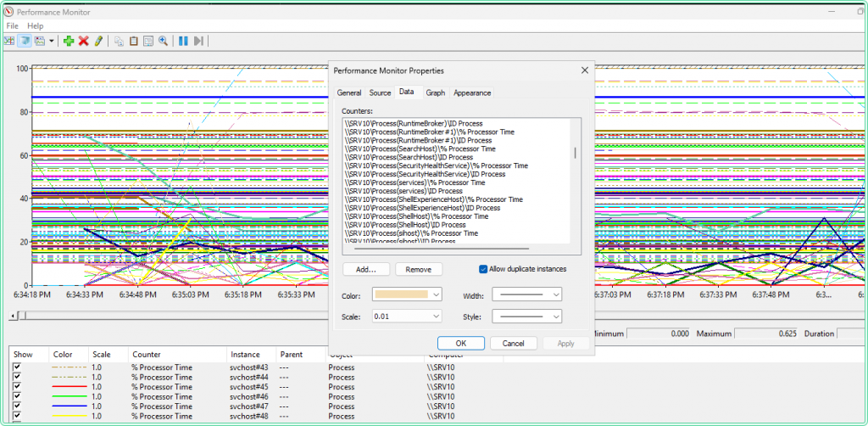Click the Paste Counter List clipboard icon
The image size is (868, 426).
tap(133, 41)
